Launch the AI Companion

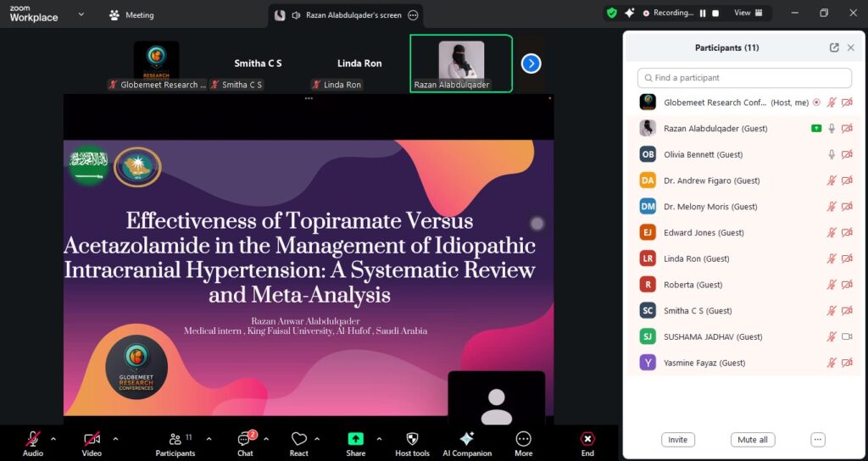466,439
